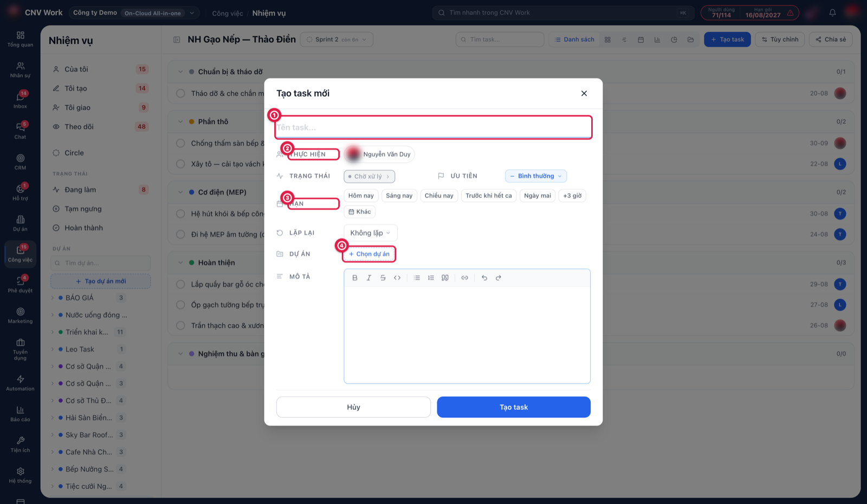Tick the Chống thấm sàn bếp checkbox
Viewport: 867px width, 504px height.
pyautogui.click(x=180, y=143)
